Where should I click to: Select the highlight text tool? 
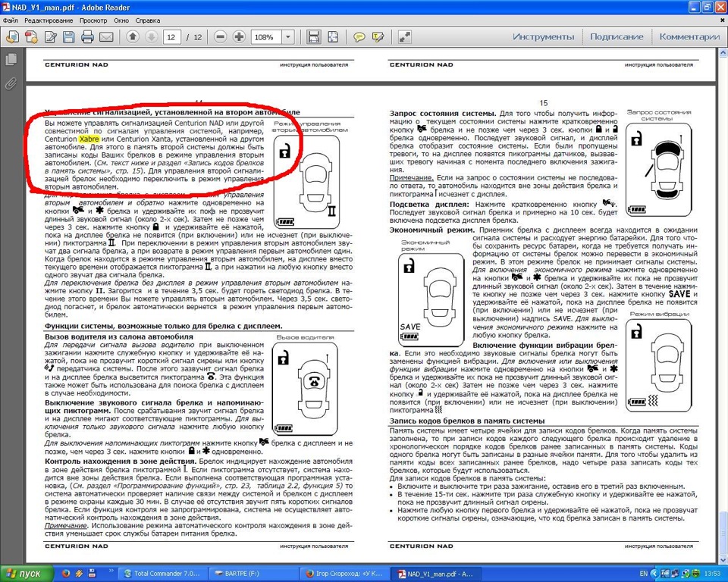(x=378, y=36)
